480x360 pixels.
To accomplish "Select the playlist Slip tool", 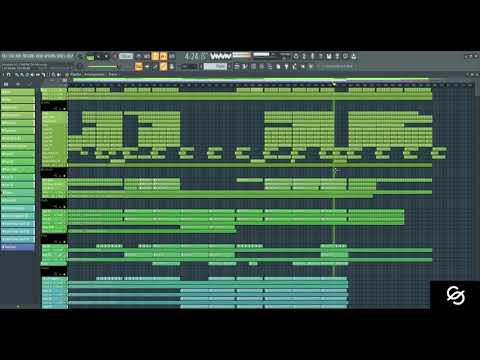I will tap(37, 75).
